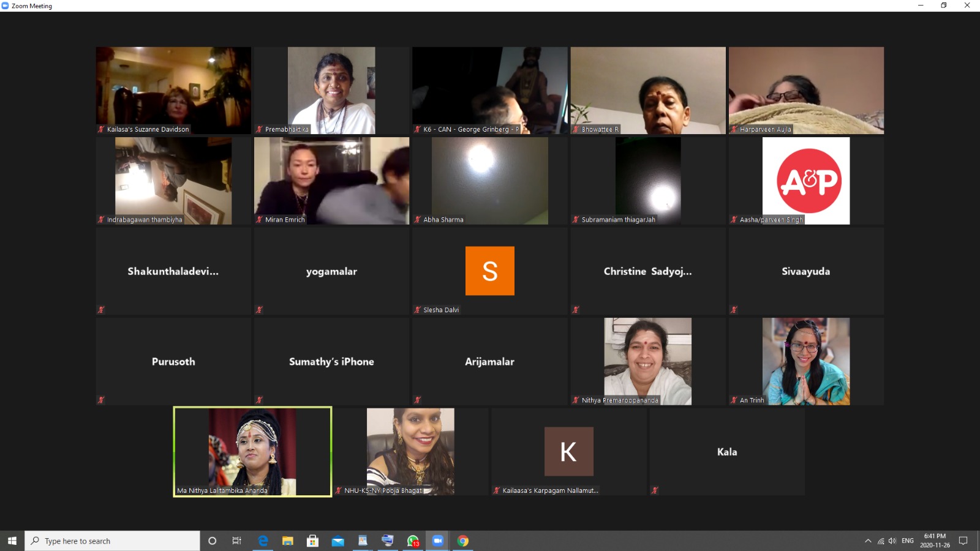980x551 pixels.
Task: Expand the hidden system tray icons
Action: 867,541
